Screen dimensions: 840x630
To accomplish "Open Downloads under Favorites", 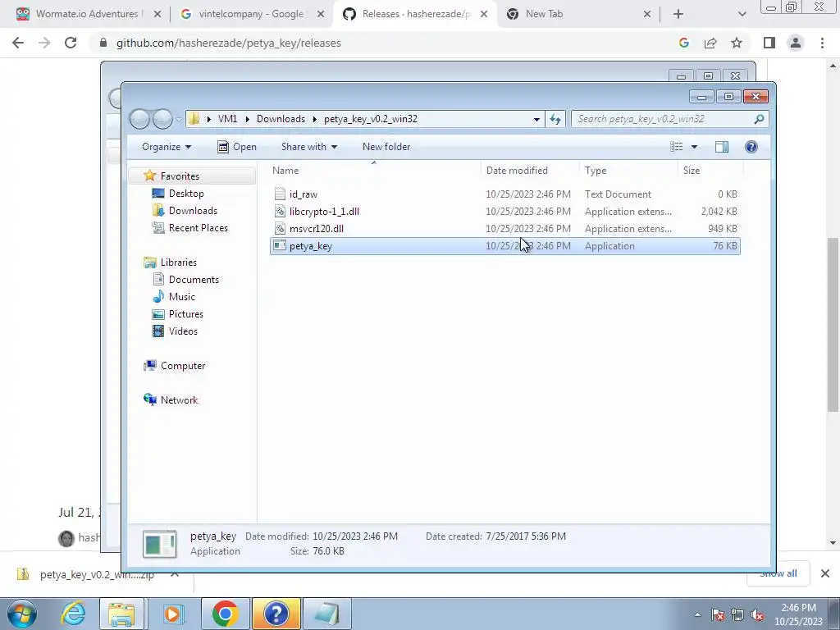I will click(x=193, y=211).
